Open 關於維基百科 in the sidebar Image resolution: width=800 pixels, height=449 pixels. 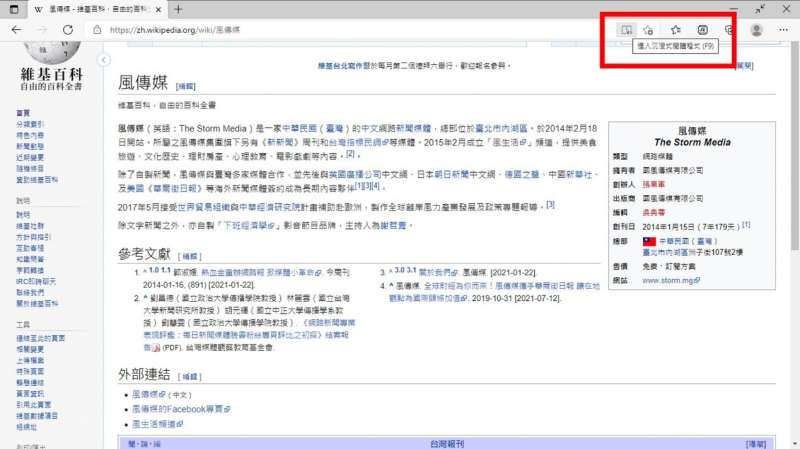[37, 304]
